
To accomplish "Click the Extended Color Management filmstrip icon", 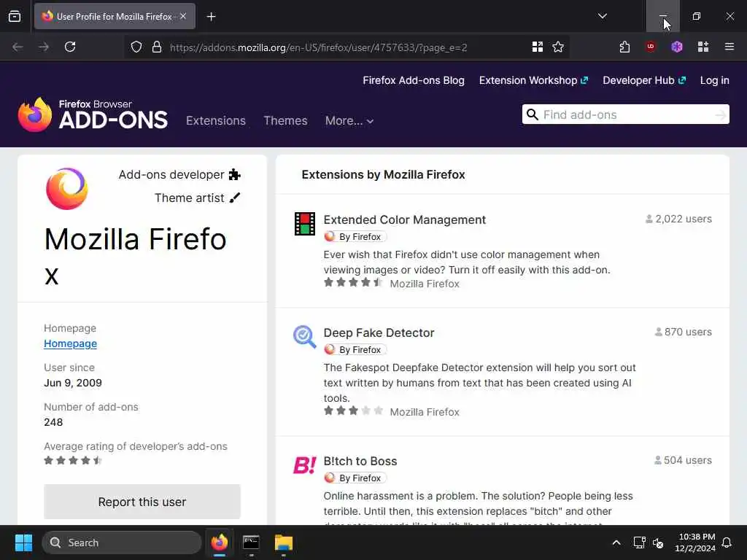I will [x=304, y=224].
